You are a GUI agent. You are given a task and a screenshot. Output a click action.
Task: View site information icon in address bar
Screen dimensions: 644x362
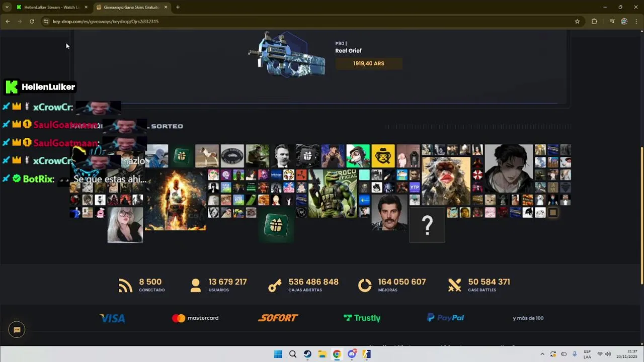point(46,21)
